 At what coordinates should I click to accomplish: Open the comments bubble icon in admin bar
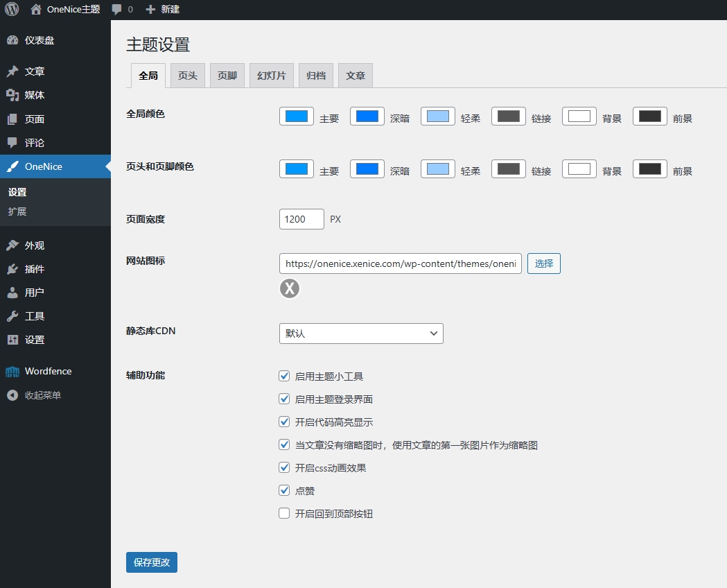coord(117,10)
